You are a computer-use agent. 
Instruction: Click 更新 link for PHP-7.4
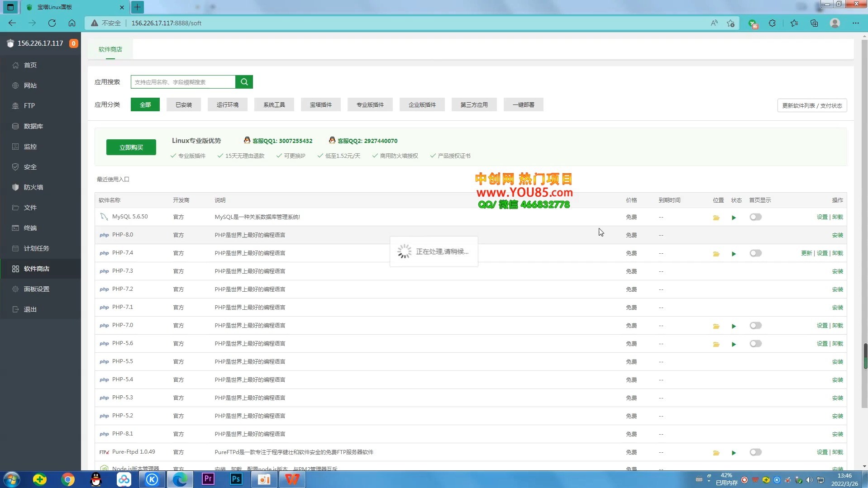806,253
